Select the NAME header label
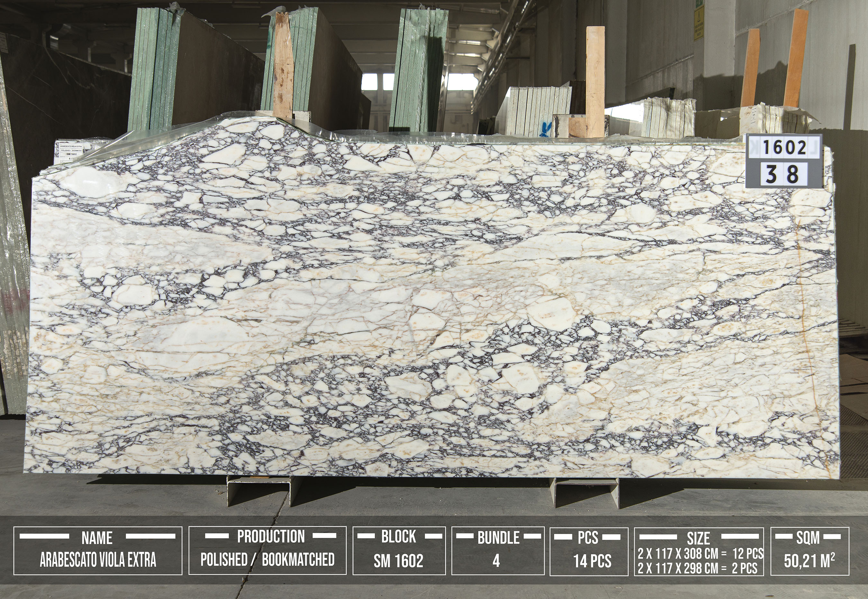The image size is (868, 599). [97, 538]
